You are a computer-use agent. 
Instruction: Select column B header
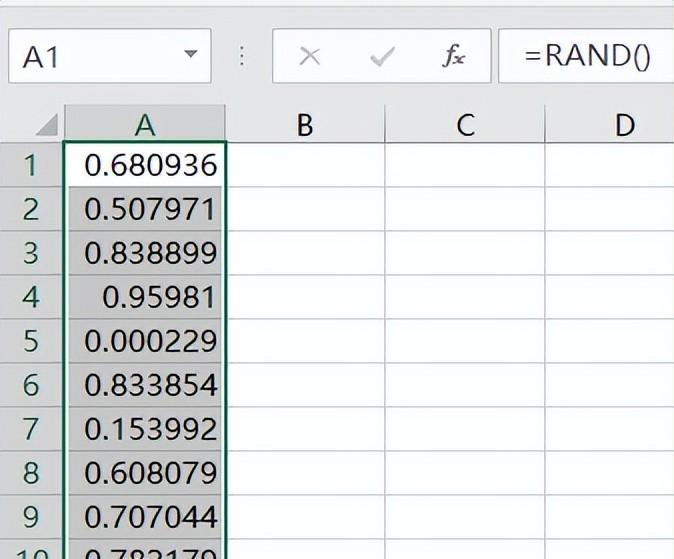coord(305,124)
